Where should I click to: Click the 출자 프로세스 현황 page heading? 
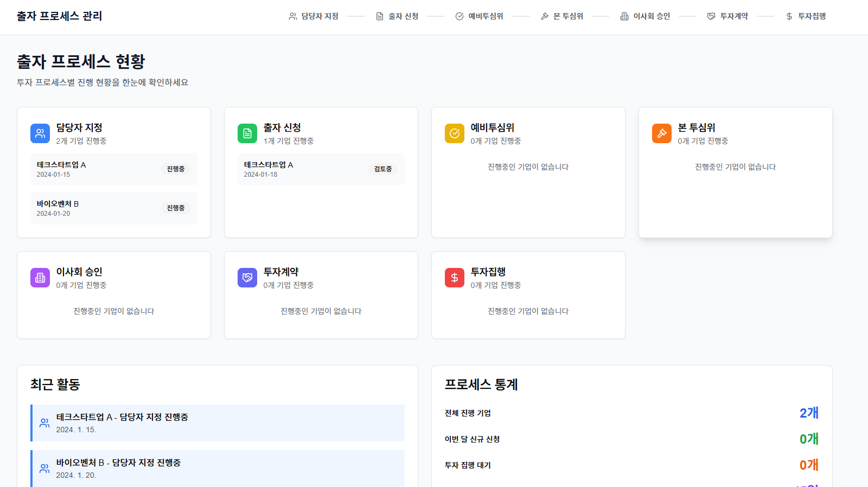tap(81, 61)
